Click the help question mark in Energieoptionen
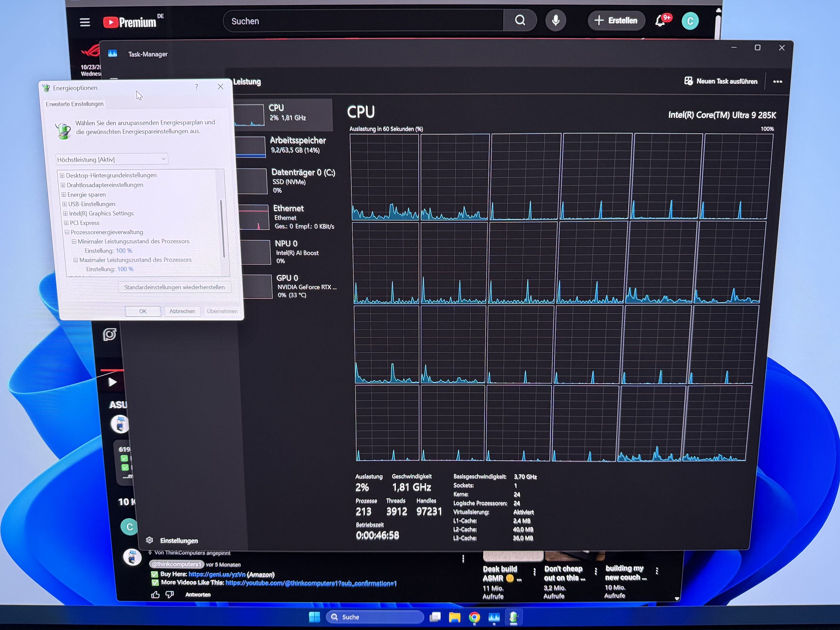840x630 pixels. coord(196,87)
